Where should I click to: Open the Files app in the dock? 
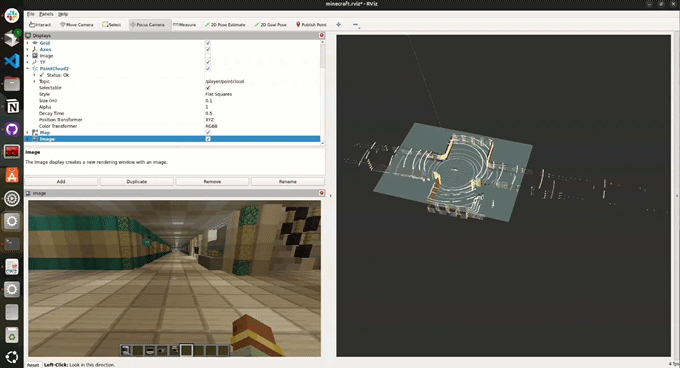coord(12,84)
